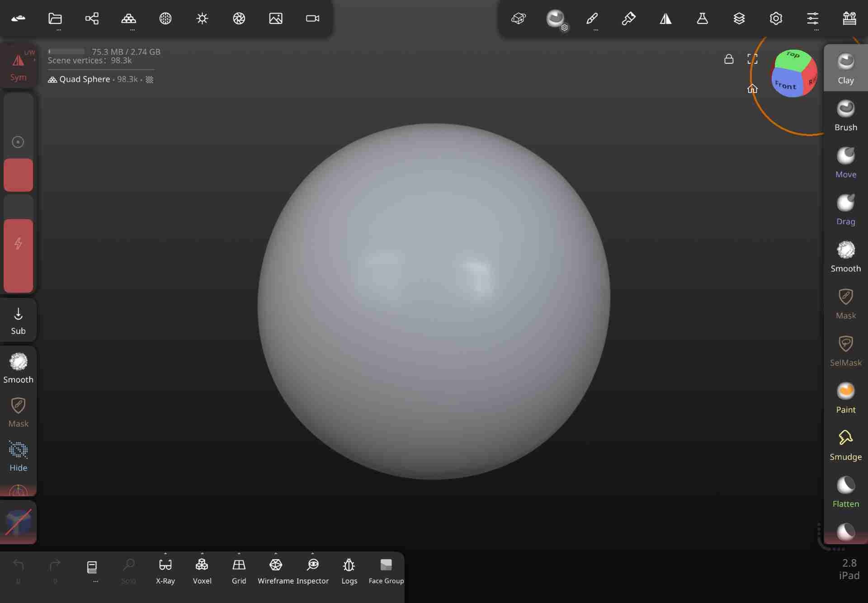Open the Post process aperture menu
The height and width of the screenshot is (603, 868).
(x=239, y=19)
